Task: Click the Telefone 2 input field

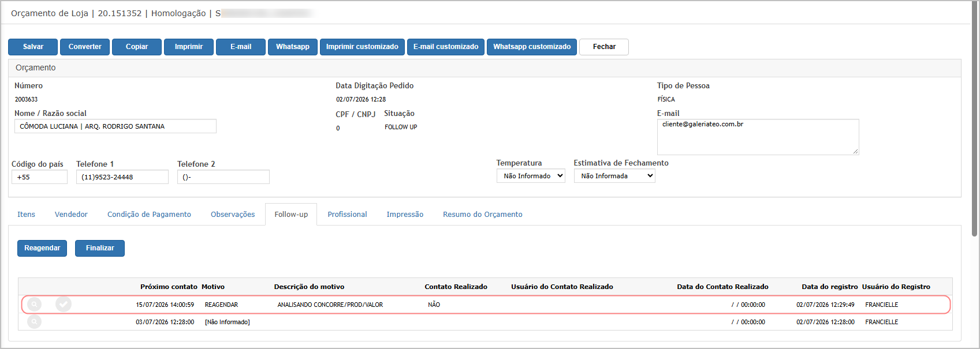Action: (223, 177)
